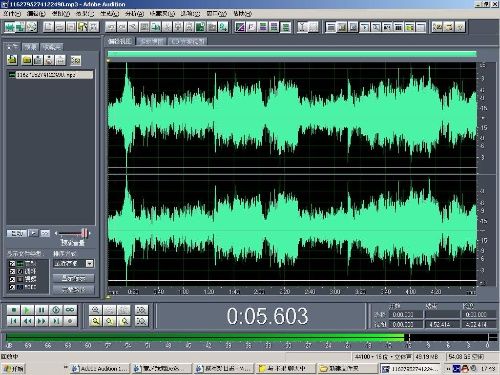500x375 pixels.
Task: Click the Record button with red dot
Action: point(70,321)
